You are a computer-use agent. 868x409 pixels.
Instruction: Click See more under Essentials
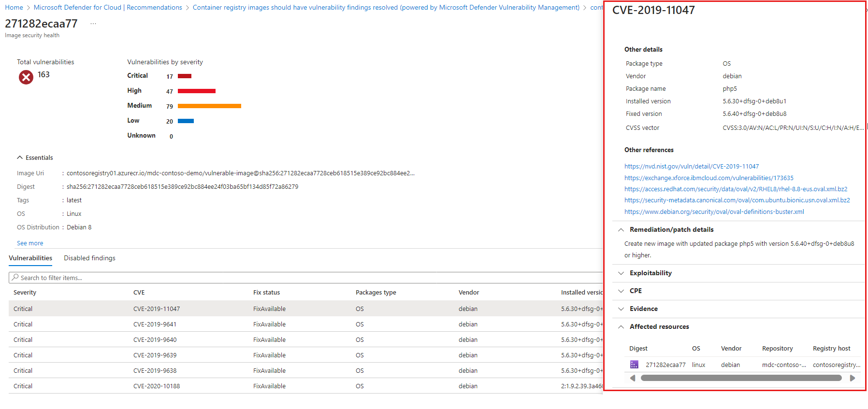(30, 243)
